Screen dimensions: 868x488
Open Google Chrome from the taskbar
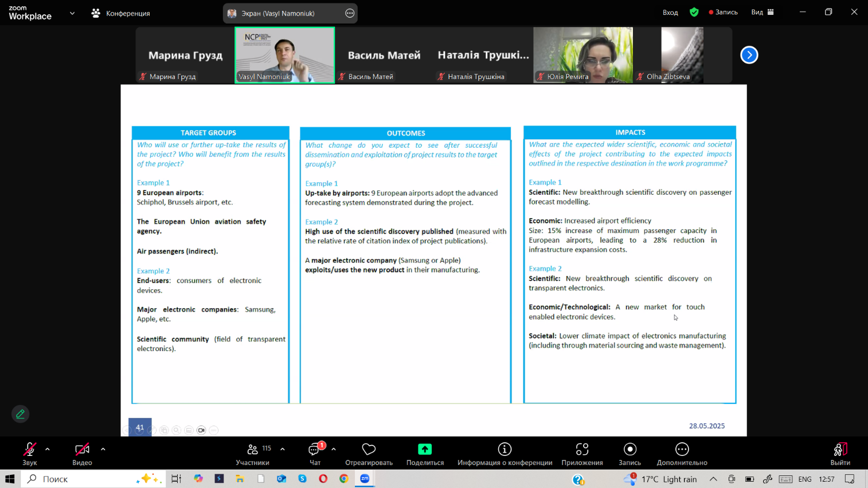(344, 479)
